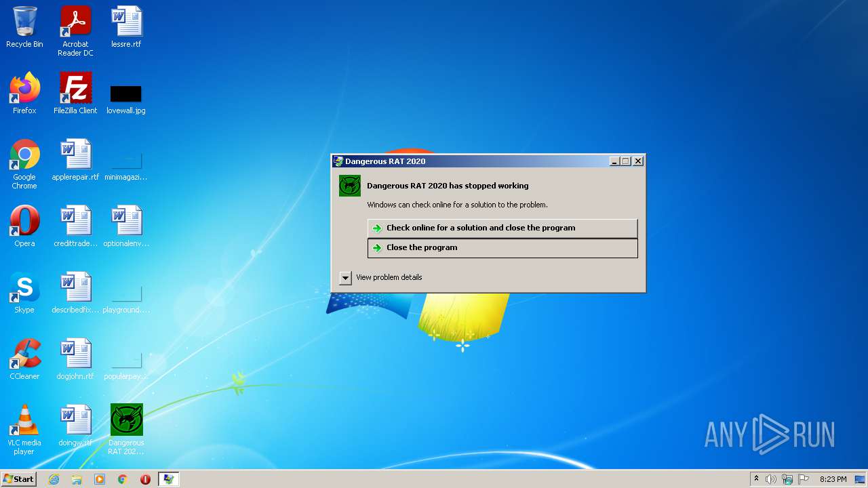This screenshot has height=488, width=868.
Task: Switch to Dangerous RAT 2020 taskbar item
Action: point(168,479)
